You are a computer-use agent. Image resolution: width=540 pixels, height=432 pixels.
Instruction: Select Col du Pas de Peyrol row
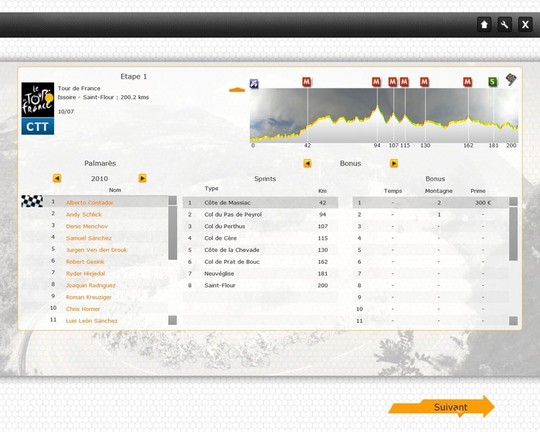coord(260,215)
